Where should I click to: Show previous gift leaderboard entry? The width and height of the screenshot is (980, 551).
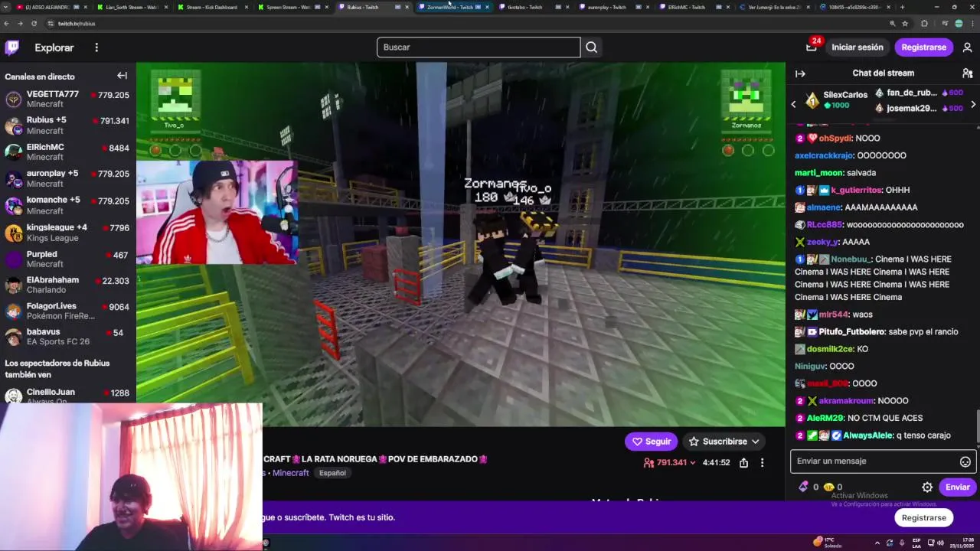[x=793, y=103]
